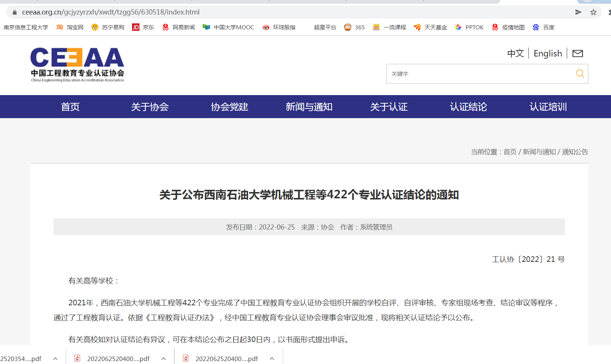
Task: Open the 新闻与通知 navigation menu
Action: tap(309, 107)
